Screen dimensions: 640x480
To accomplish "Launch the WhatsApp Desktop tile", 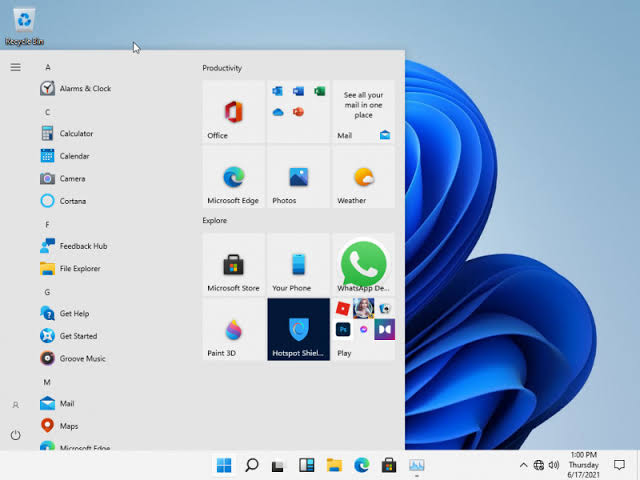I will click(364, 264).
